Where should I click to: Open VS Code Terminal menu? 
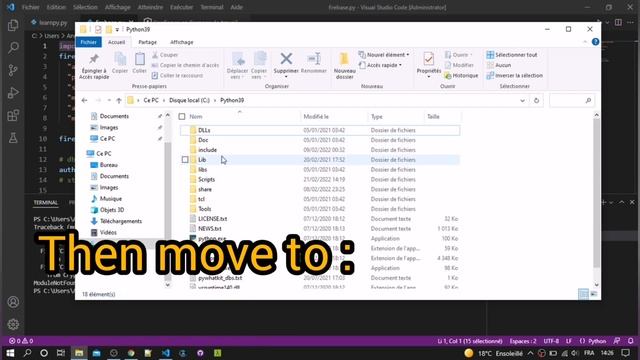click(211, 7)
